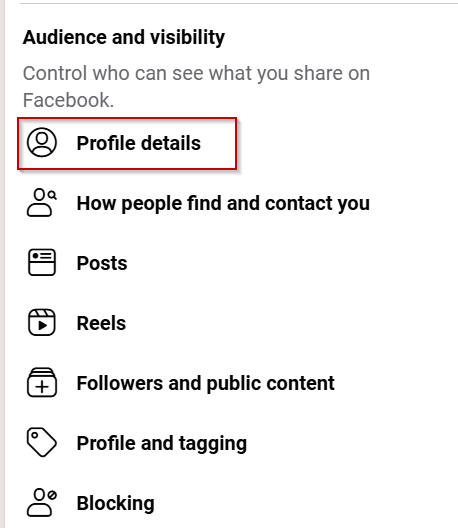Click the Blocking person-ban icon

[42, 502]
